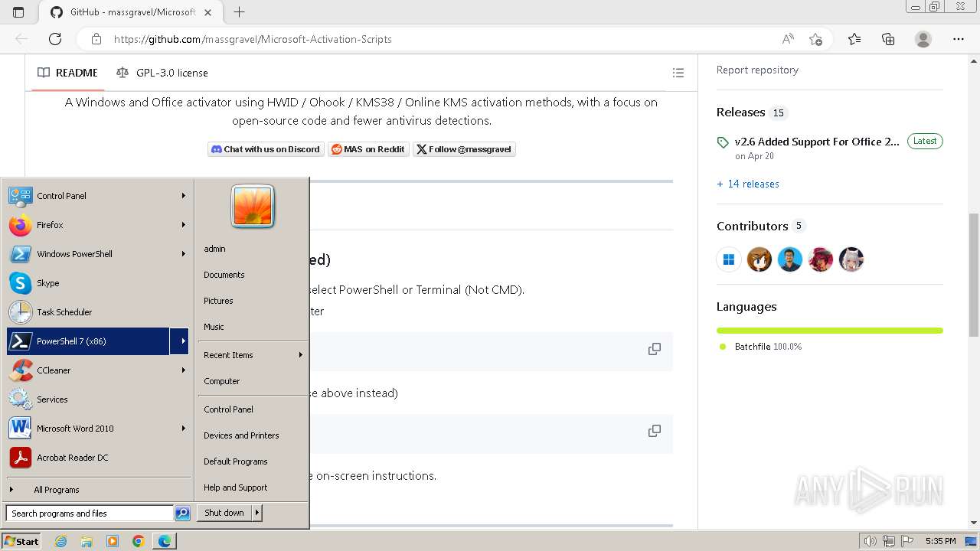Add this page to favorites star icon

816,39
